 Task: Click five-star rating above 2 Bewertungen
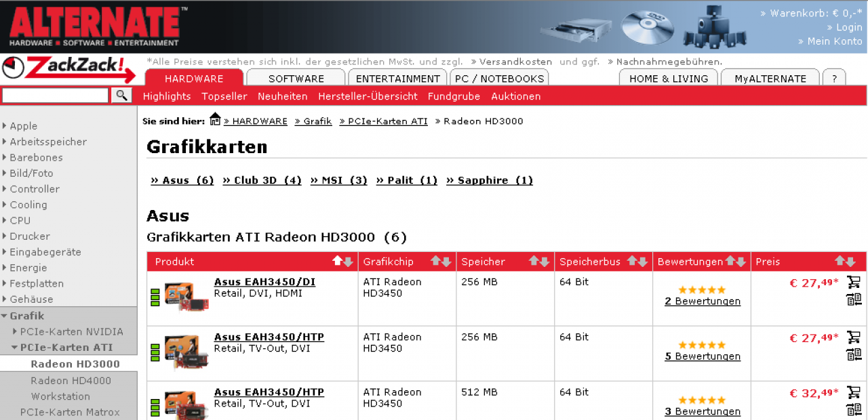coord(702,289)
